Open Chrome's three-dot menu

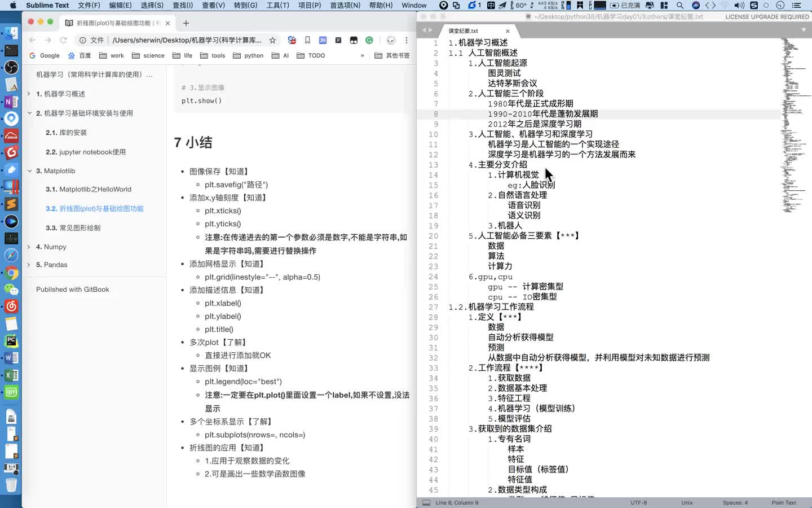pyautogui.click(x=407, y=40)
